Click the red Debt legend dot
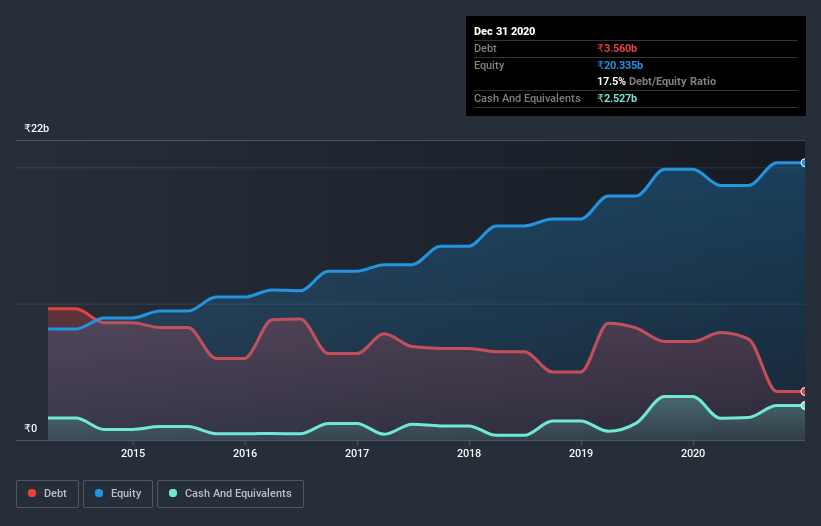The image size is (821, 526). (32, 493)
